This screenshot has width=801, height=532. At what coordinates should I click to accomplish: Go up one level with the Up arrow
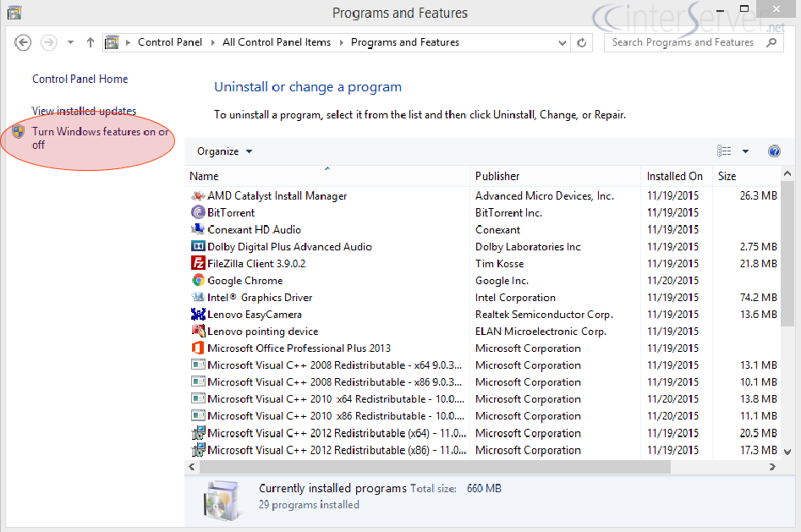pyautogui.click(x=91, y=42)
